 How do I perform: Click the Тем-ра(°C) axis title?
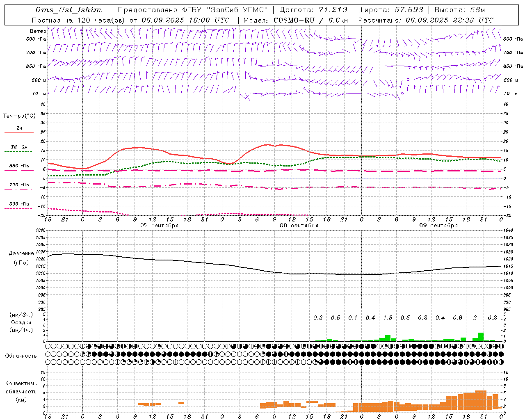click(x=20, y=116)
